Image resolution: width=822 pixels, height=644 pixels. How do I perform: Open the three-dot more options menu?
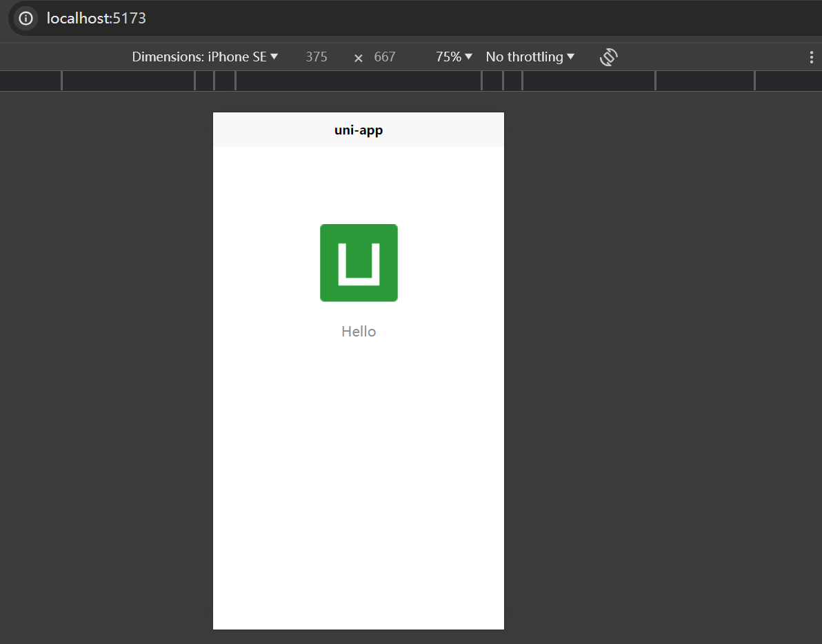(x=811, y=57)
